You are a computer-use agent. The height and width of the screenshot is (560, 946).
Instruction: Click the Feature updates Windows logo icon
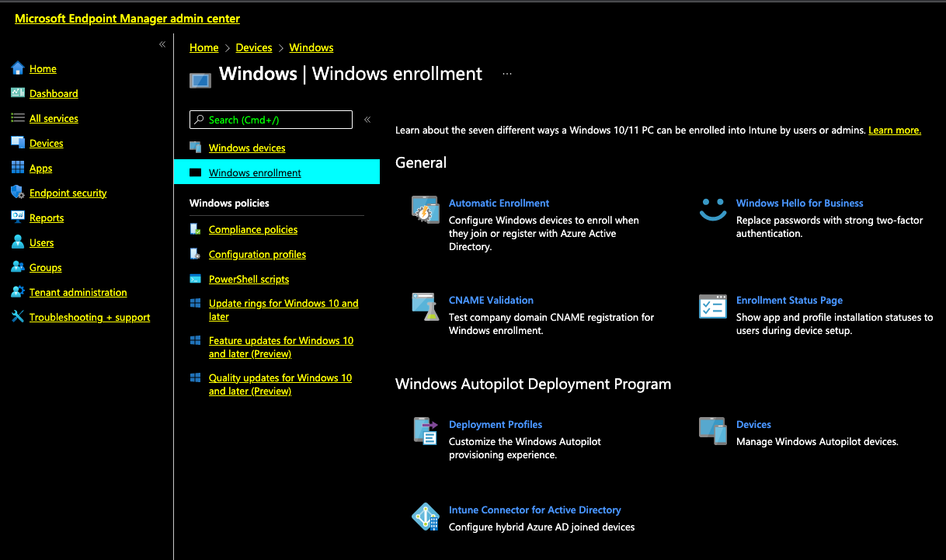click(x=196, y=341)
